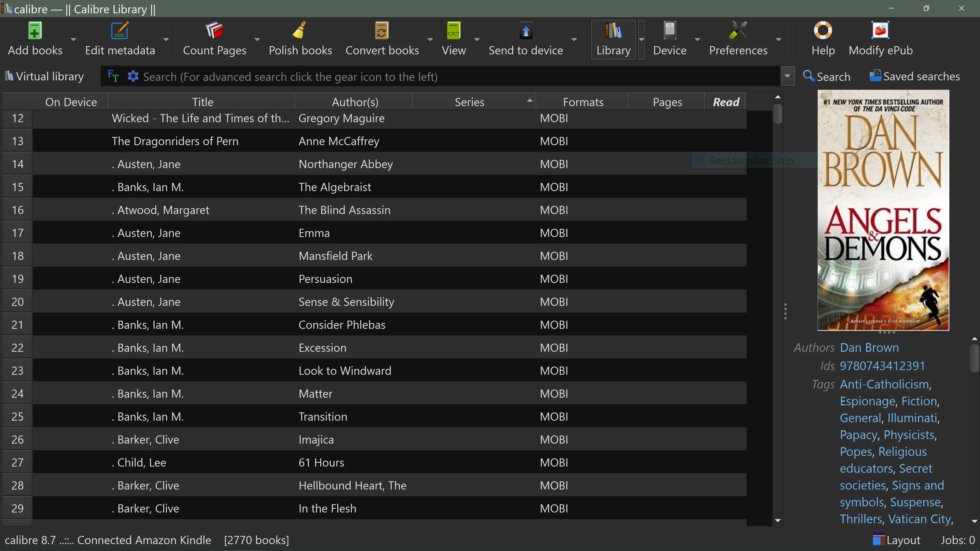Click book list scroll down arrow
980x551 pixels.
778,521
